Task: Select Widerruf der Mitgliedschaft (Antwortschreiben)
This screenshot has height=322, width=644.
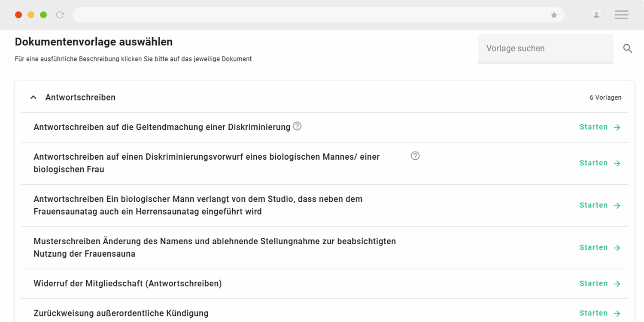Action: point(128,283)
